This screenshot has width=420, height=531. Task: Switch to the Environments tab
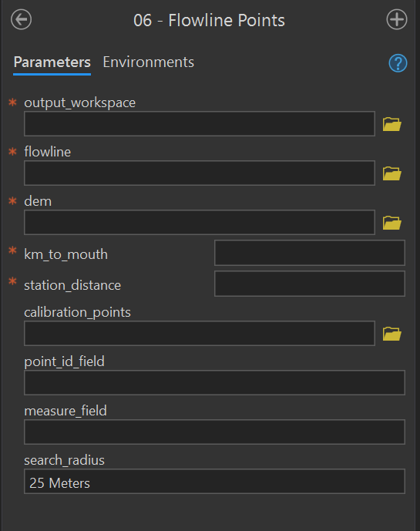[149, 62]
